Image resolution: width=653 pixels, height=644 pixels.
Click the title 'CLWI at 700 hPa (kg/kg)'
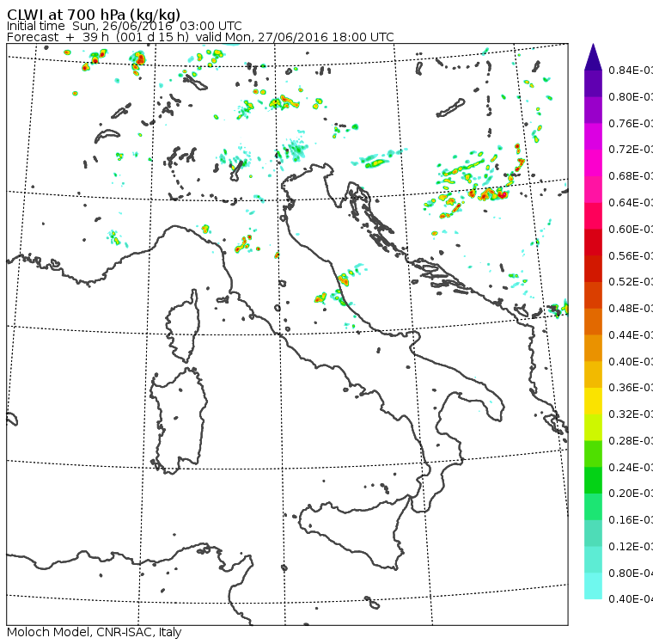point(94,15)
